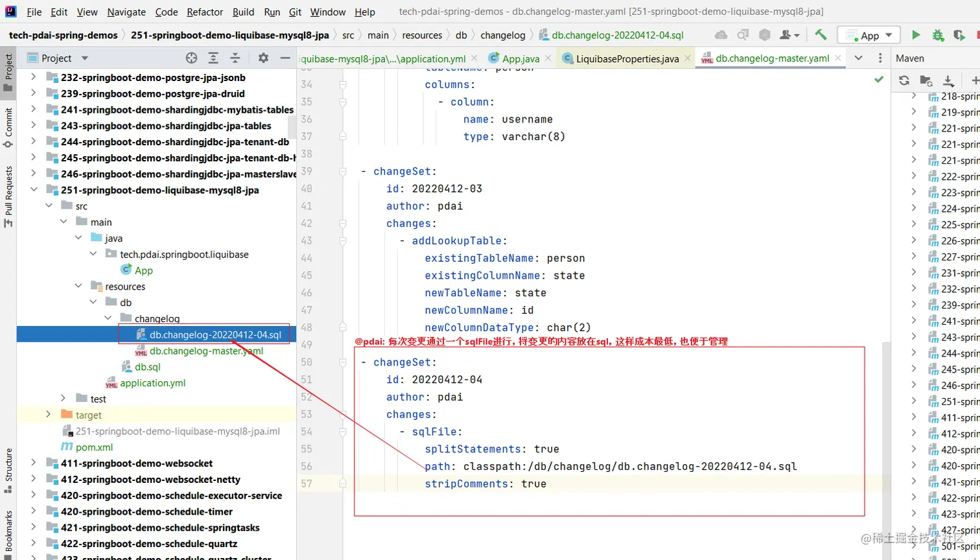The width and height of the screenshot is (980, 560).
Task: Download sources and documentation in Maven
Action: [x=948, y=80]
